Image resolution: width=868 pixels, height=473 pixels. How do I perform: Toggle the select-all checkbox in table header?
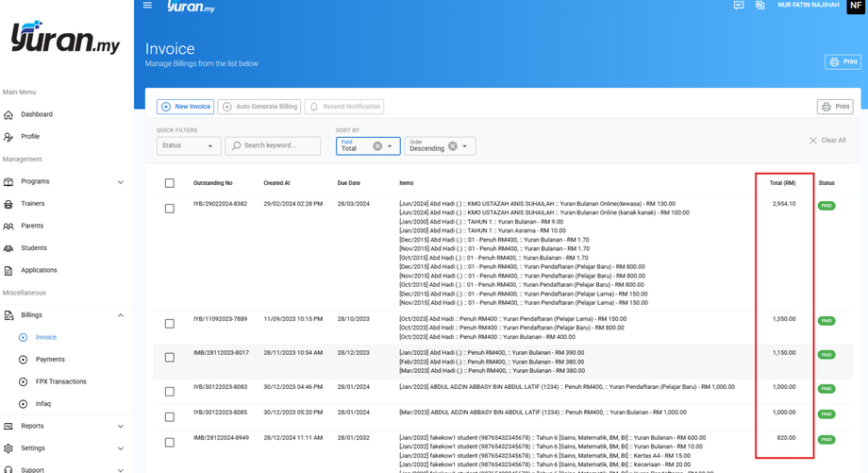click(170, 183)
